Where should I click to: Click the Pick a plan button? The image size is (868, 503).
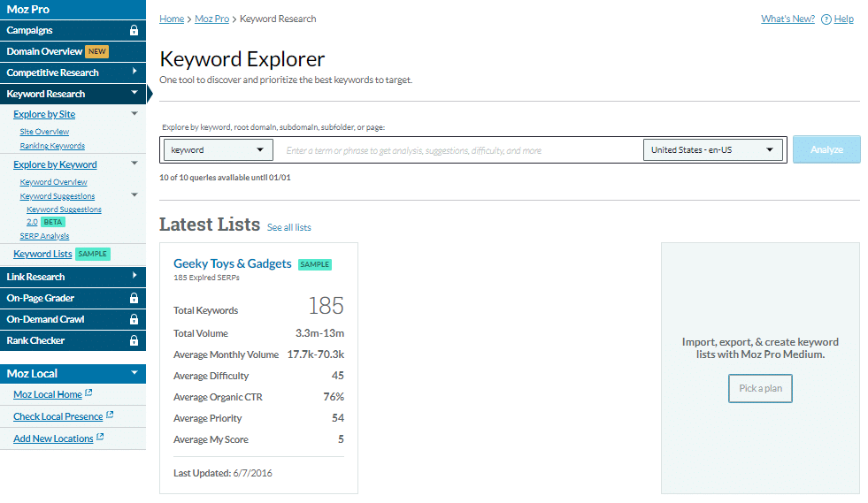click(760, 388)
